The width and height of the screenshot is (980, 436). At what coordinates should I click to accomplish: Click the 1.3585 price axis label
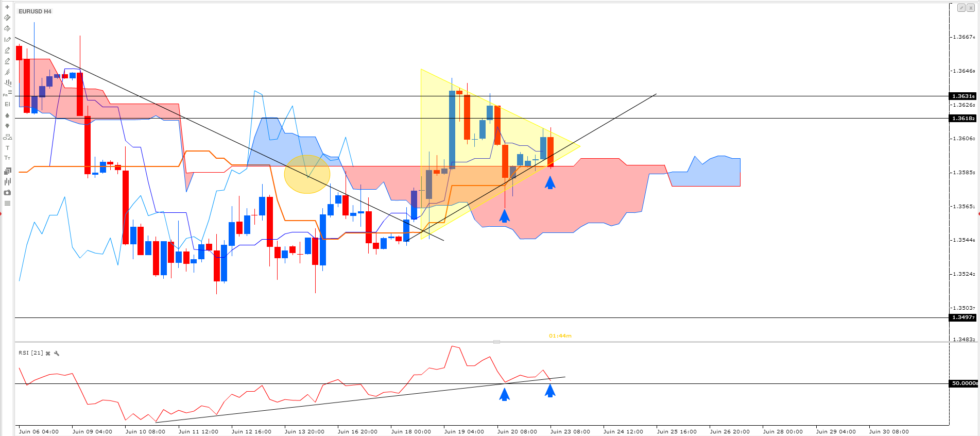point(964,173)
